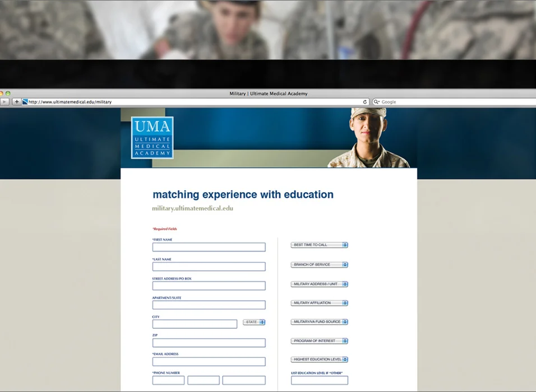Image resolution: width=536 pixels, height=392 pixels.
Task: Open the Program of Interest dropdown
Action: point(319,341)
